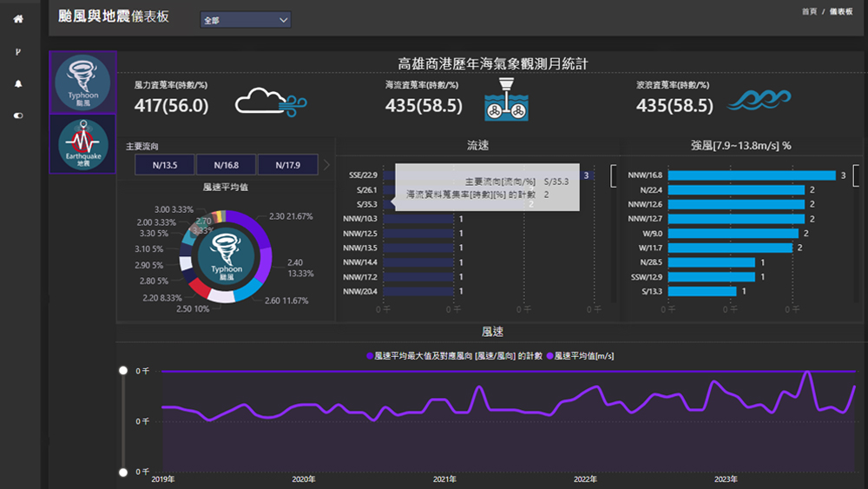
Task: Click the top handle of the vertical zoom slider
Action: click(x=123, y=371)
